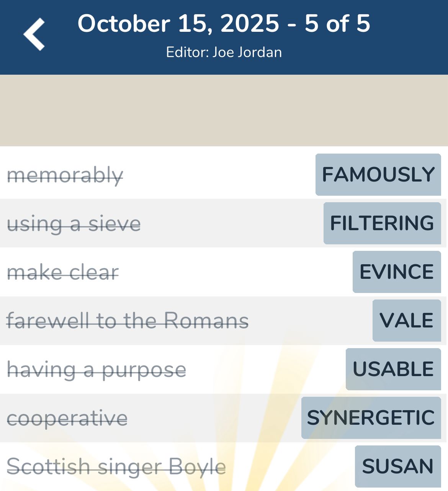Tap the 'October 15, 2025 - 5 of 5' title
Screen dimensions: 448x491
coord(224,24)
